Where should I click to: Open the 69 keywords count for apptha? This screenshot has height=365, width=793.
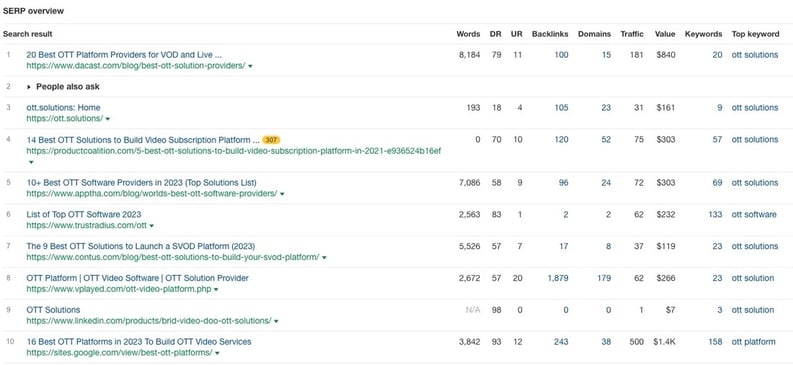point(717,182)
